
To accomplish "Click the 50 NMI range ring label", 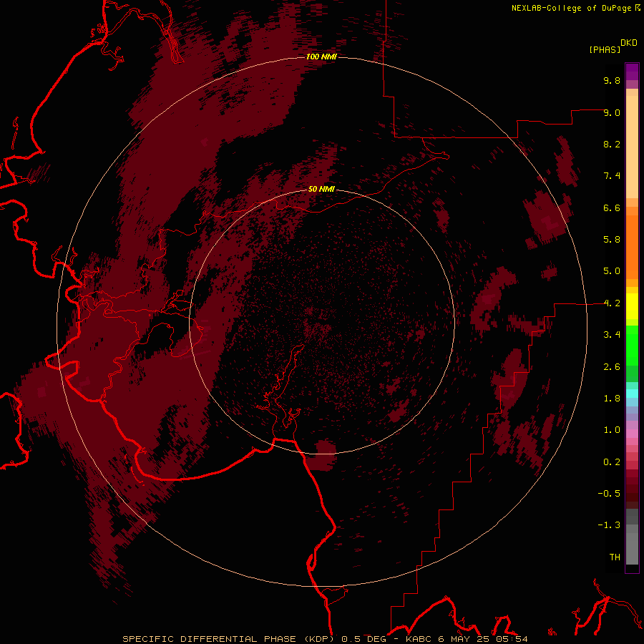I will click(321, 189).
